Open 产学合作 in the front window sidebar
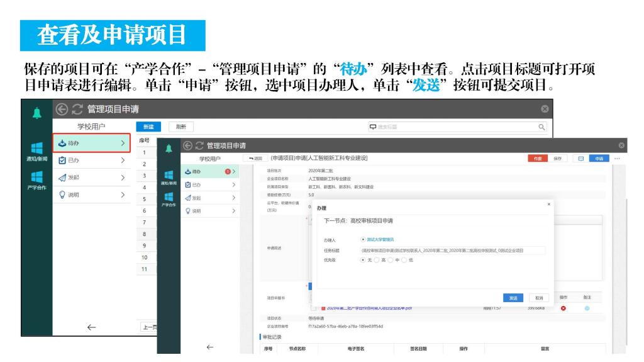This screenshot has width=644, height=362. [x=168, y=199]
